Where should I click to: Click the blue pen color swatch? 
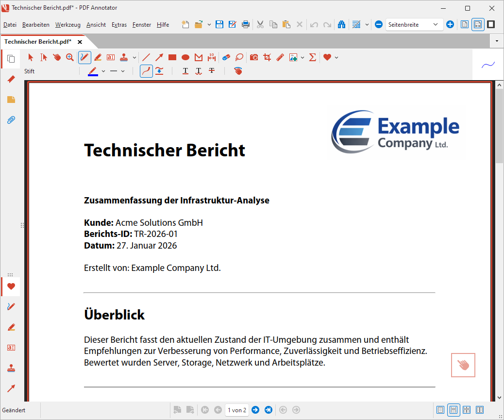point(93,71)
